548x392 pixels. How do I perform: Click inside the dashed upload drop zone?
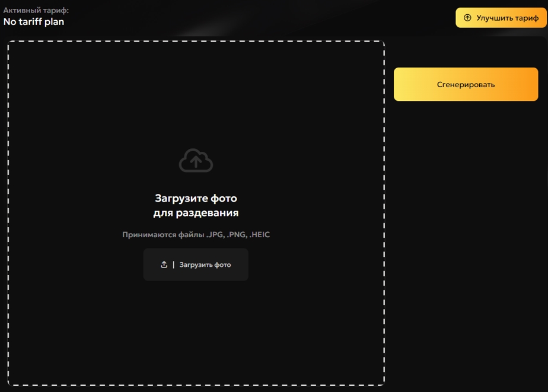click(196, 213)
